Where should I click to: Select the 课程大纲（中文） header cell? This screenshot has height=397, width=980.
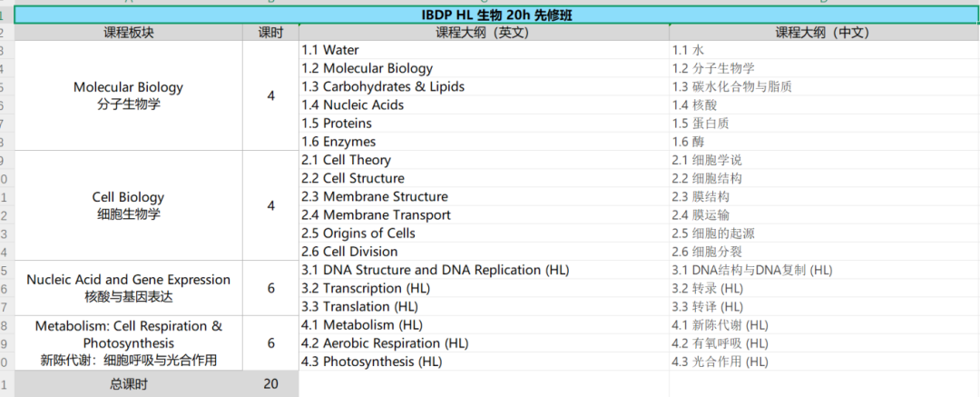(824, 33)
